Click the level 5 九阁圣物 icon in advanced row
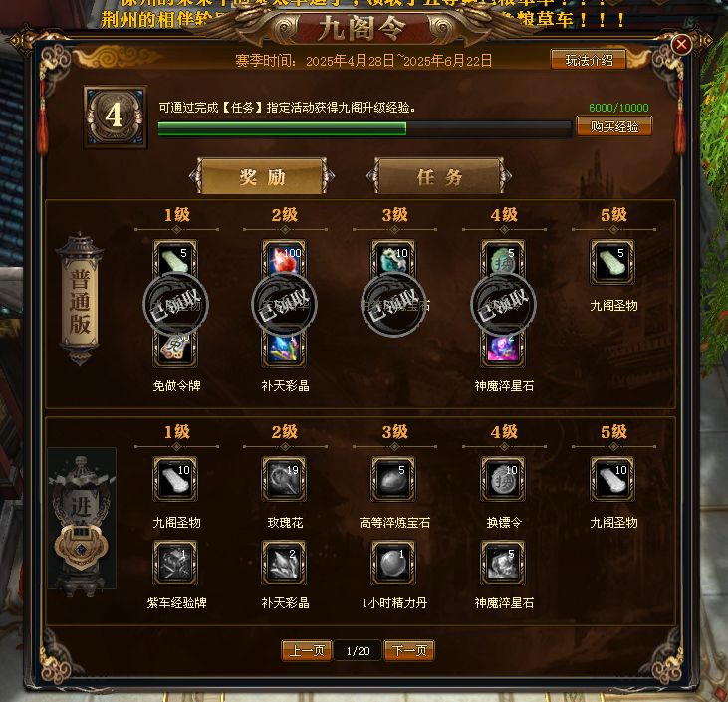The height and width of the screenshot is (702, 728). tap(612, 479)
